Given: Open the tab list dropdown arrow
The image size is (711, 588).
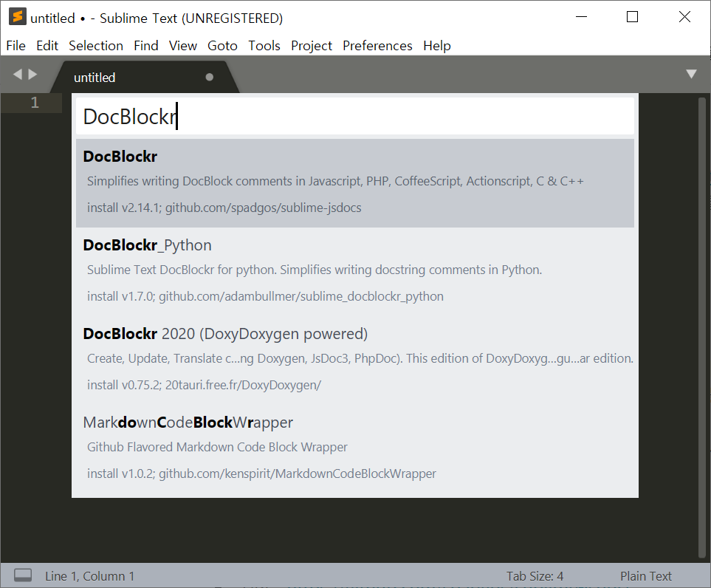Looking at the screenshot, I should [691, 74].
